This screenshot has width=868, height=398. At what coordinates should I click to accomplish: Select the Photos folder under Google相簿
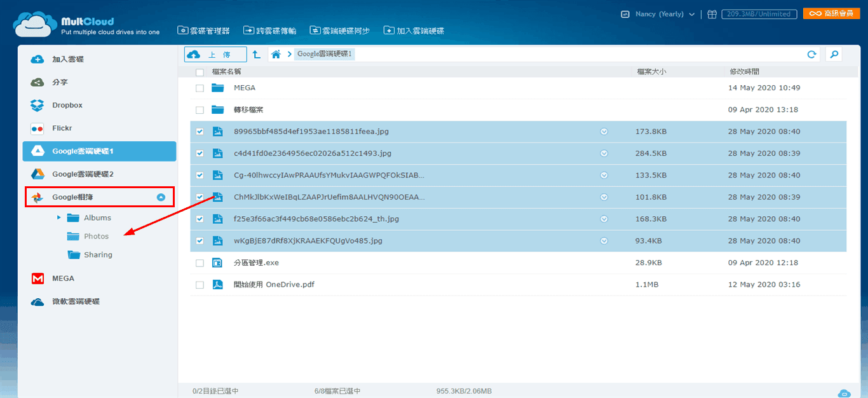[x=96, y=237]
